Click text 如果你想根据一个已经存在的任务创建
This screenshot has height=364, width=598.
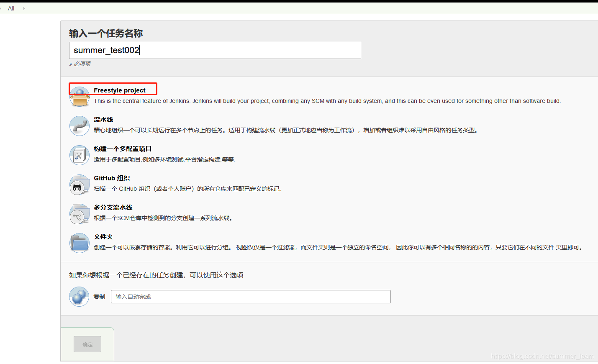pos(156,275)
